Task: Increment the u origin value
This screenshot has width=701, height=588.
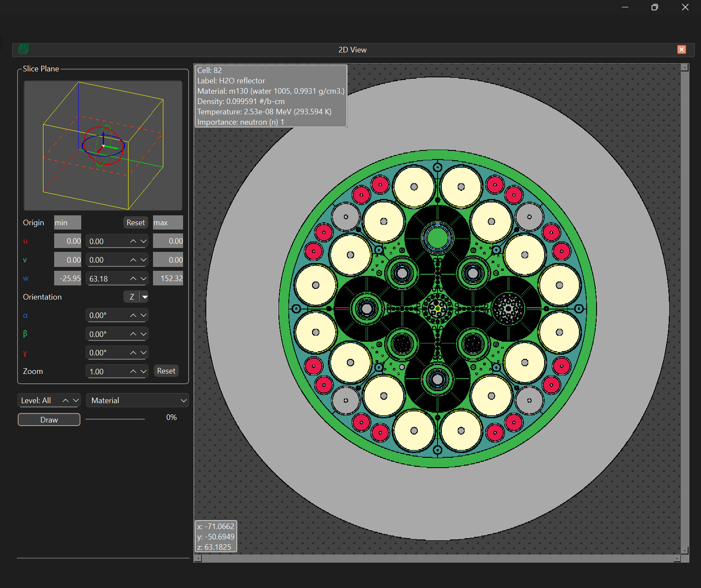Action: pyautogui.click(x=133, y=241)
